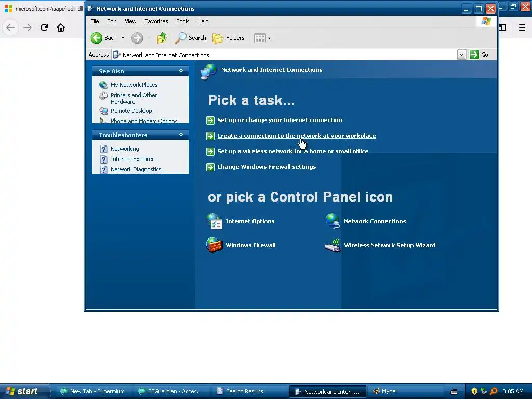This screenshot has width=532, height=399.
Task: Select Set up a wireless network task
Action: click(293, 151)
